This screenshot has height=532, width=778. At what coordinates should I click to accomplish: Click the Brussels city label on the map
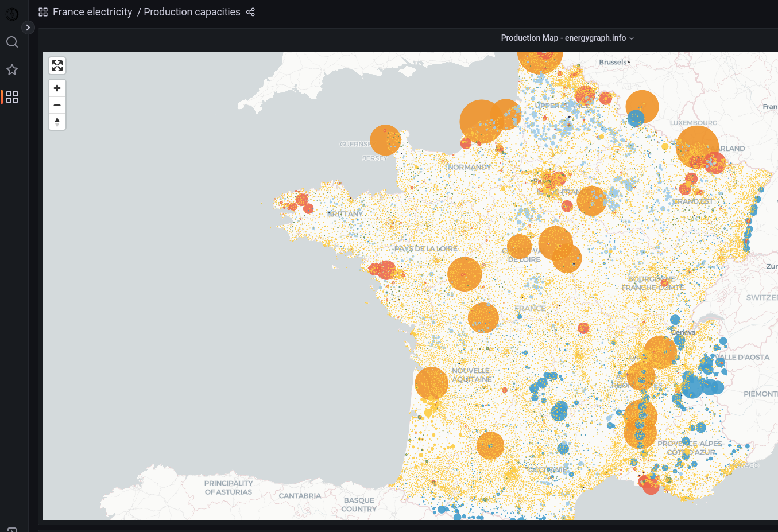pyautogui.click(x=613, y=62)
